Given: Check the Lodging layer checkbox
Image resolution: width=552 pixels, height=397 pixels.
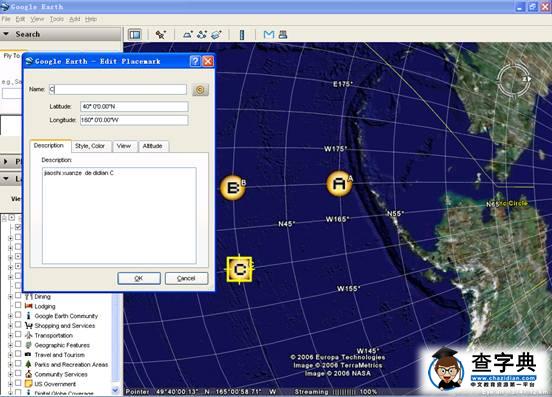Looking at the screenshot, I should tap(18, 306).
